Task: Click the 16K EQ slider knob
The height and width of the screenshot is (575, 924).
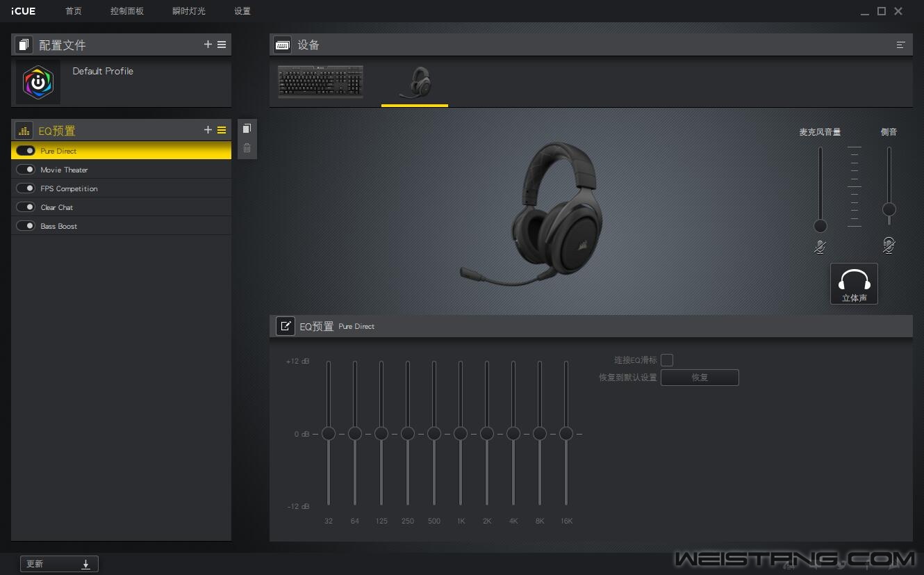Action: coord(566,434)
